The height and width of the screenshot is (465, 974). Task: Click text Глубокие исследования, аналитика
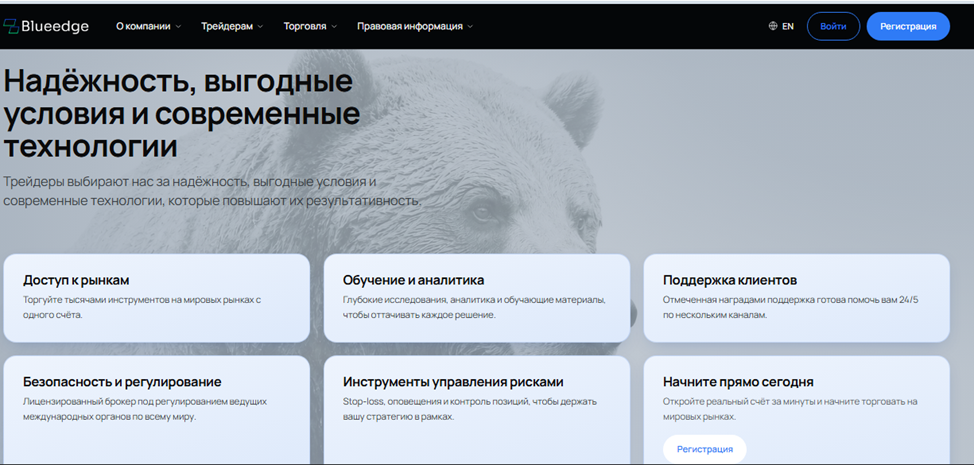point(474,307)
